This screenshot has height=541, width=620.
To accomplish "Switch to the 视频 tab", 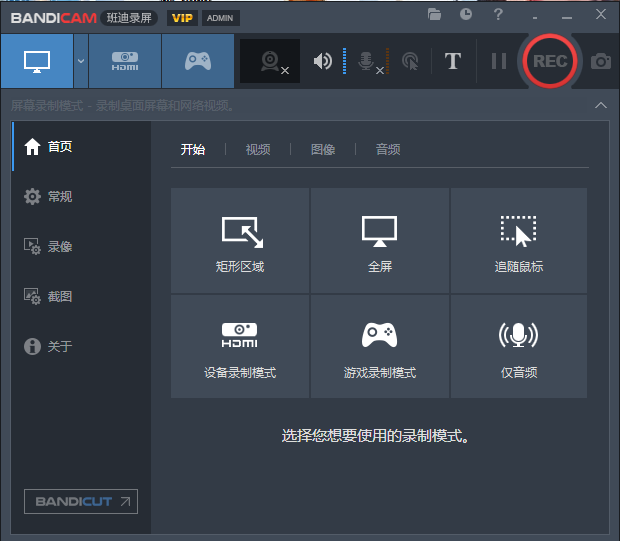I will pyautogui.click(x=258, y=149).
